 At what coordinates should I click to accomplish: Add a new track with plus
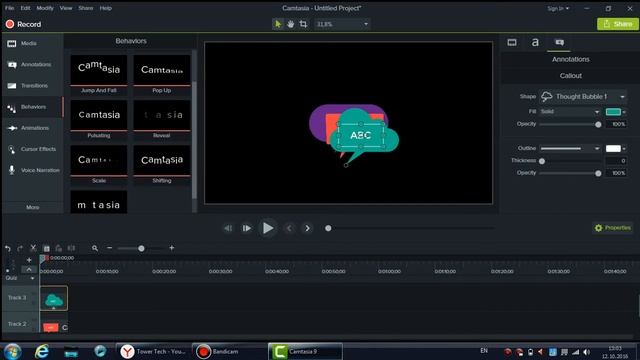point(29,260)
